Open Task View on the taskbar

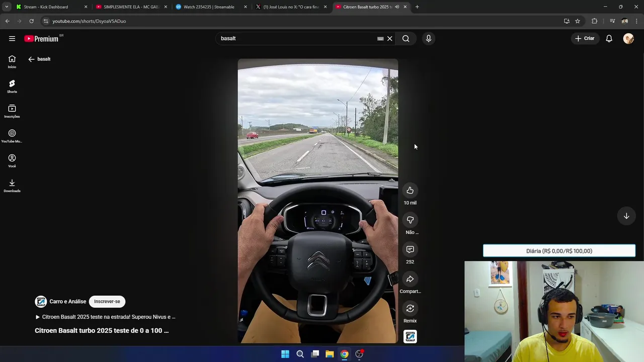coord(315,354)
